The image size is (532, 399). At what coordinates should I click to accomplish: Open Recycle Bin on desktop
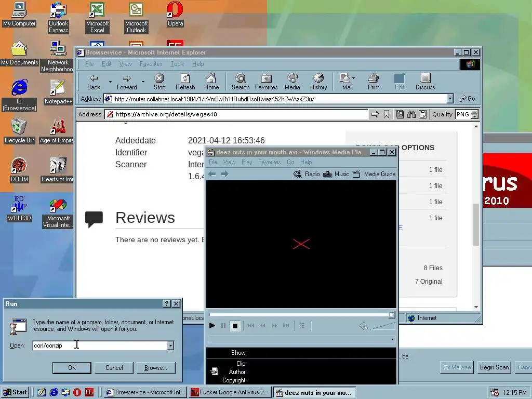[19, 131]
